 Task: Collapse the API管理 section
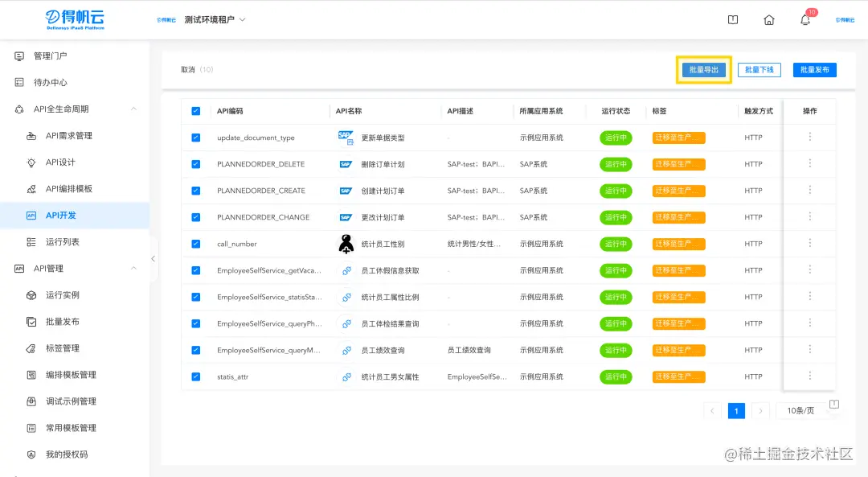click(133, 269)
